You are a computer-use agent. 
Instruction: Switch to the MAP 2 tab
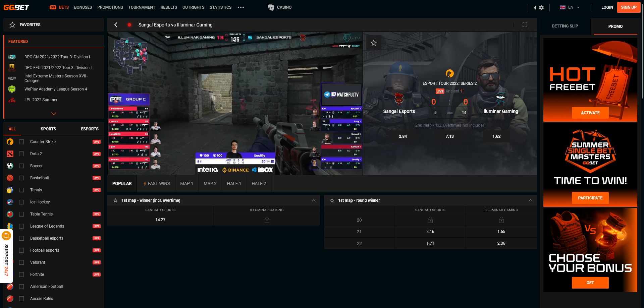point(210,184)
